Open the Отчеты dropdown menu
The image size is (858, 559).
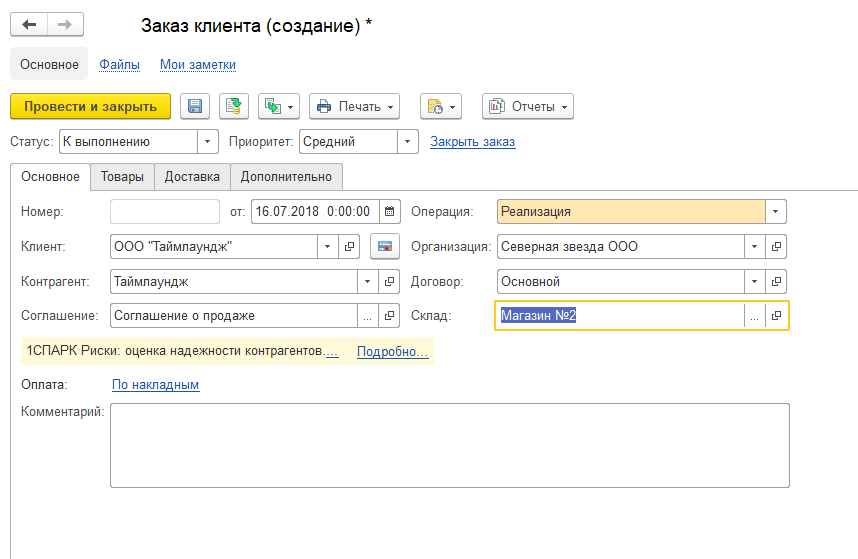(527, 106)
